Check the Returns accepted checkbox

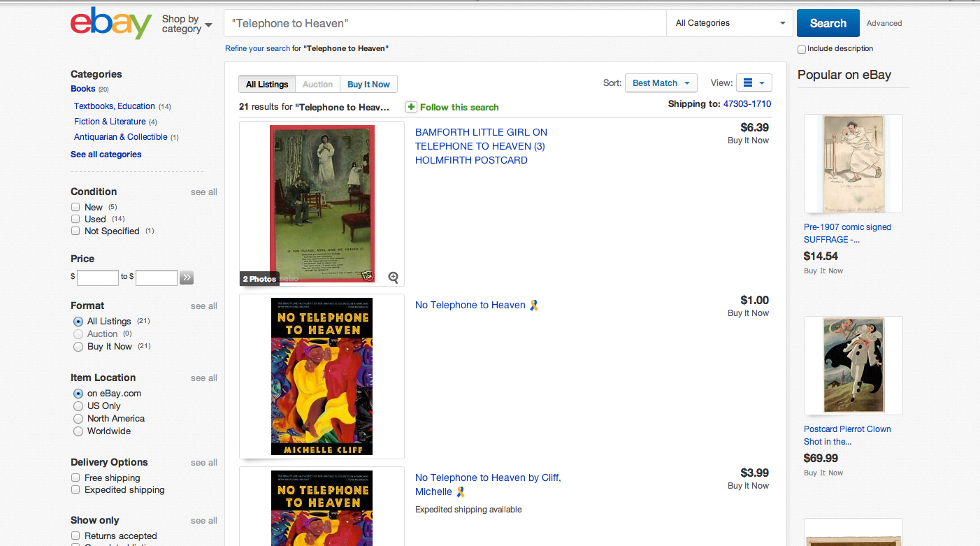click(x=75, y=536)
